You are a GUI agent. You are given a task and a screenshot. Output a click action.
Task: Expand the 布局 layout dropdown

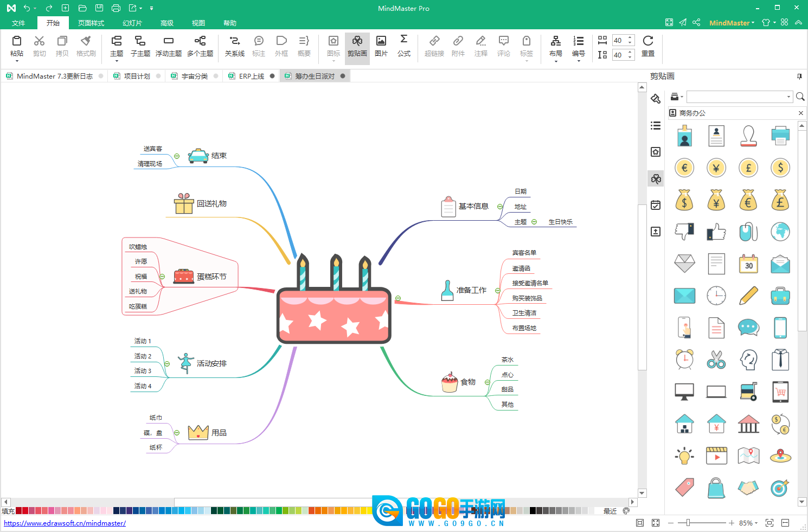[x=556, y=61]
